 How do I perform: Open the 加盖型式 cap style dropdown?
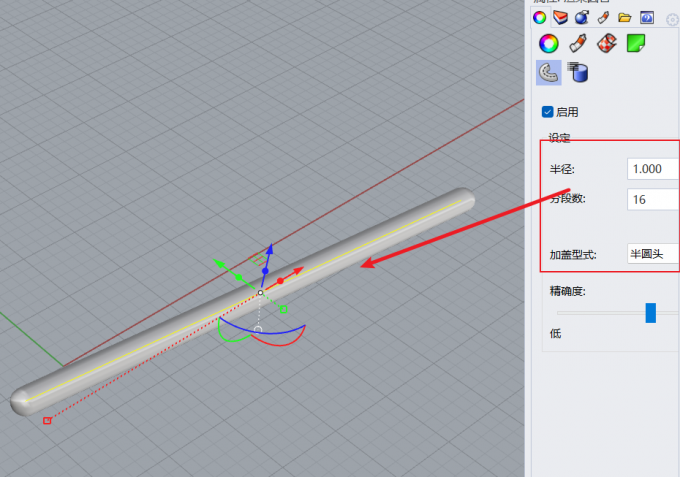(x=652, y=254)
